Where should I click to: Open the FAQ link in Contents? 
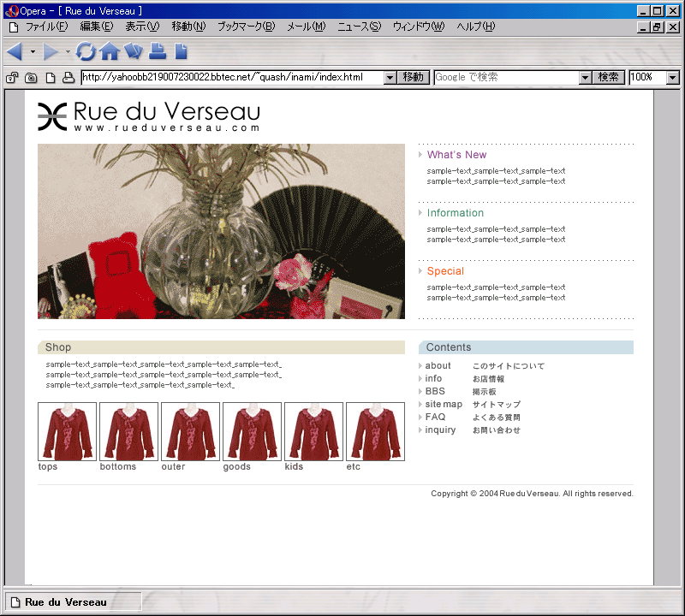click(x=435, y=417)
